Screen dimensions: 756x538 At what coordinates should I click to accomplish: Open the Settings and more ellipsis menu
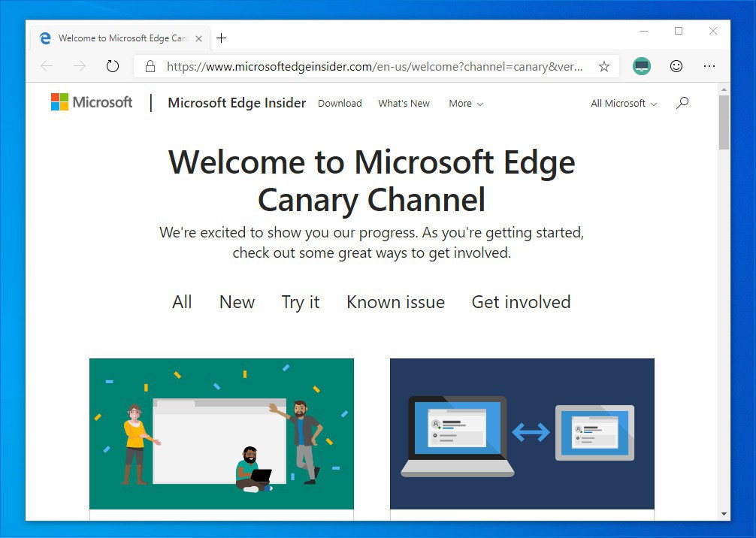(x=709, y=66)
